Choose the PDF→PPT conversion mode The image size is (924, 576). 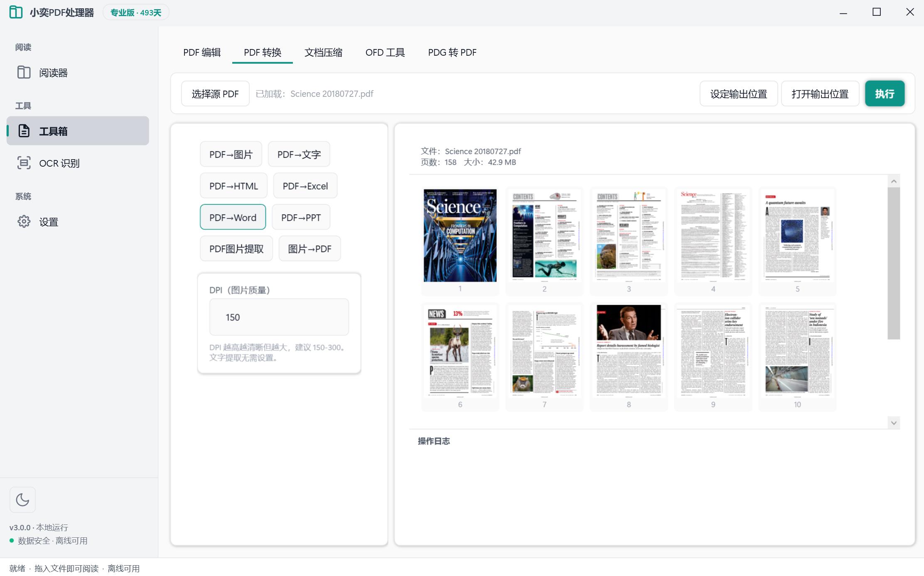[301, 217]
